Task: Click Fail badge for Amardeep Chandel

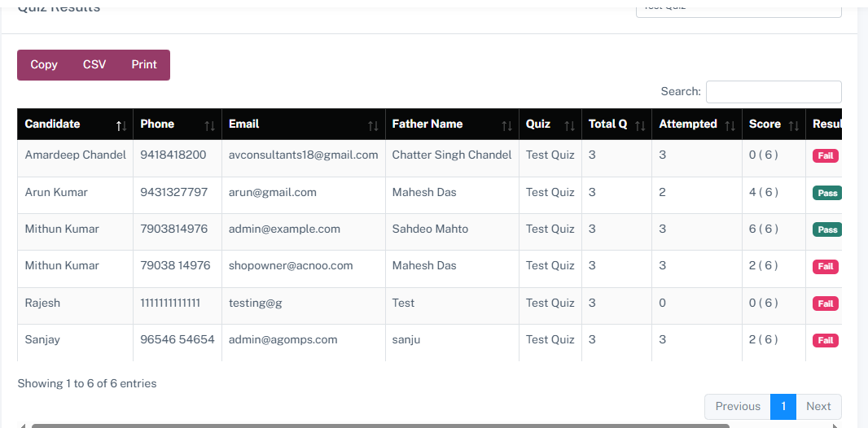Action: pyautogui.click(x=825, y=155)
